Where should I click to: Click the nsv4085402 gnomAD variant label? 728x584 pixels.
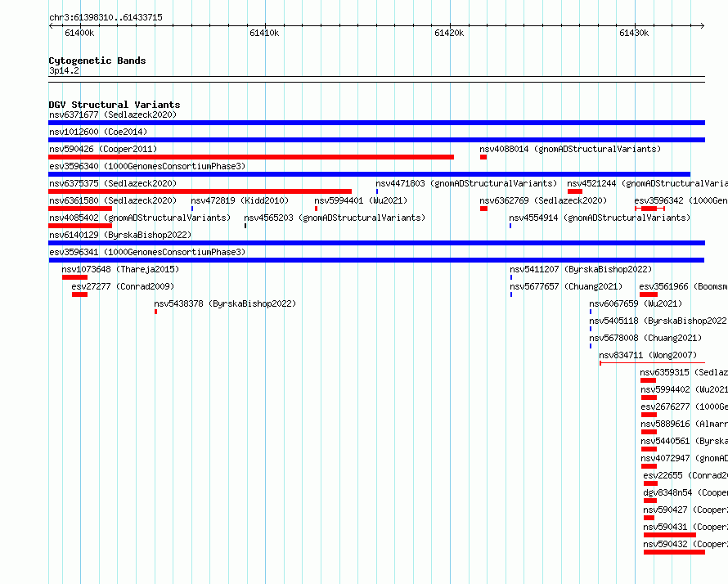(140, 218)
